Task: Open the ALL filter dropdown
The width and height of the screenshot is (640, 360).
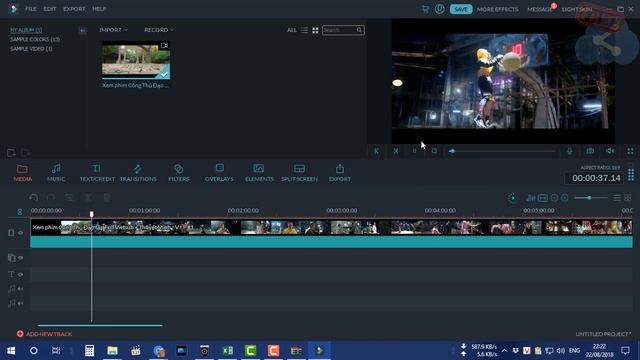Action: coord(291,30)
